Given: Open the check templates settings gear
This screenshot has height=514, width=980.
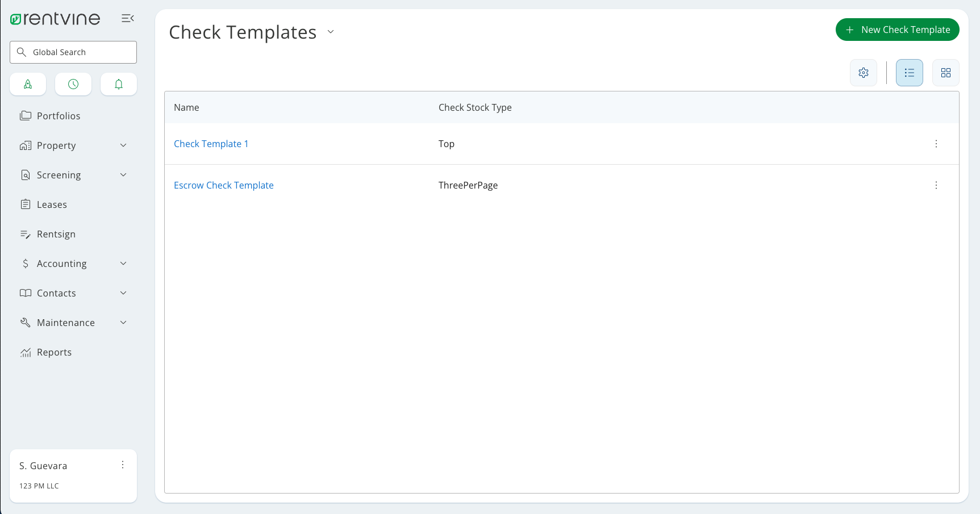Looking at the screenshot, I should click(864, 73).
